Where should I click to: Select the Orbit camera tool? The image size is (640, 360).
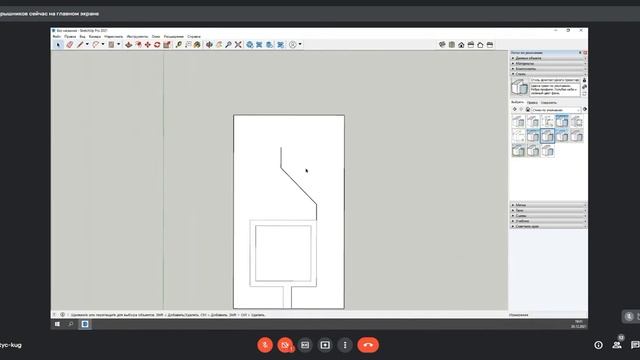pos(209,44)
